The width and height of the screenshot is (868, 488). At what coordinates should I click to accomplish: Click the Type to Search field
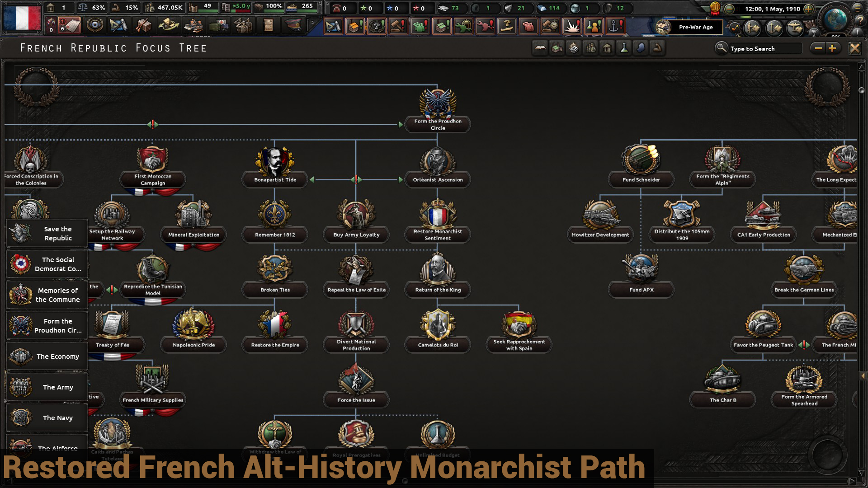(x=765, y=49)
